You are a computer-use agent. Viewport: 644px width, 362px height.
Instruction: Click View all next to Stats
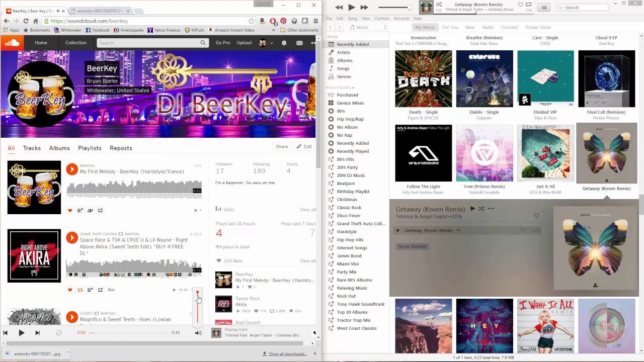(x=307, y=210)
